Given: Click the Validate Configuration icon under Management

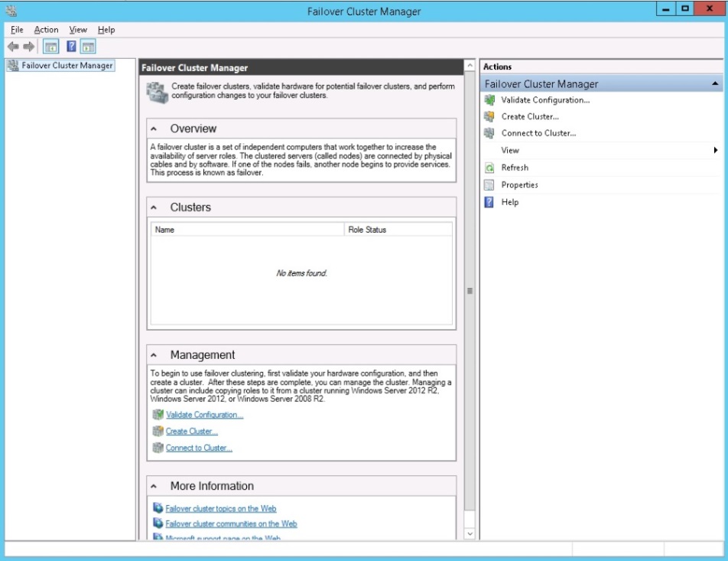Looking at the screenshot, I should tap(158, 415).
